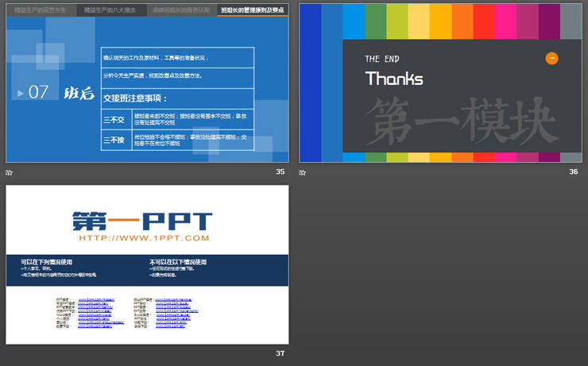Select the slide 37 thumbnail with 第一PPT logo
This screenshot has height=366, width=588.
click(147, 264)
